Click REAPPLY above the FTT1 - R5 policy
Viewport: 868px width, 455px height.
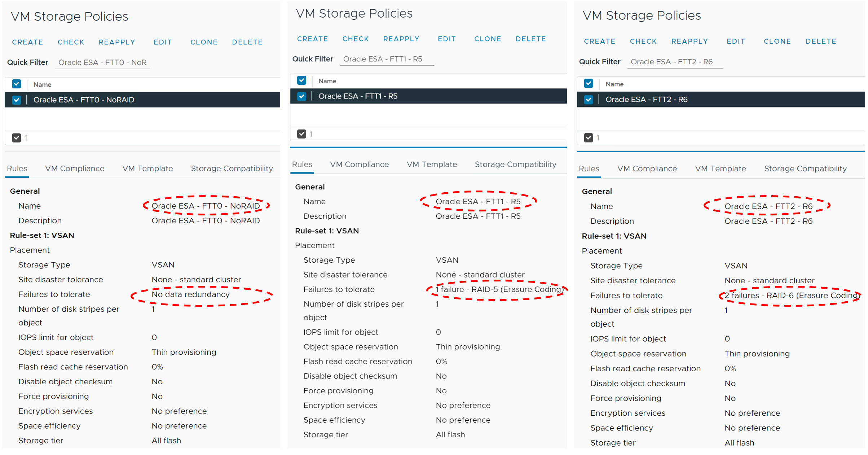[401, 39]
